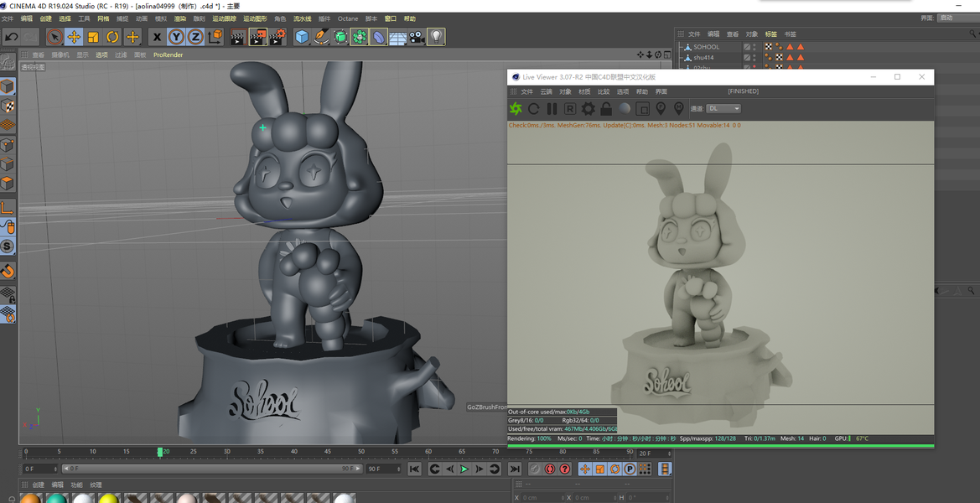Screen dimensions: 980x503
Task: Play animation forward
Action: (464, 469)
